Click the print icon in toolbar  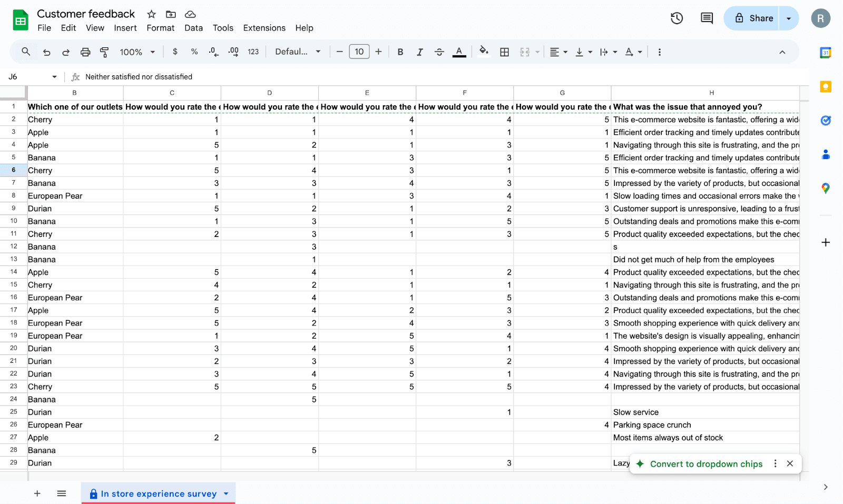click(85, 52)
